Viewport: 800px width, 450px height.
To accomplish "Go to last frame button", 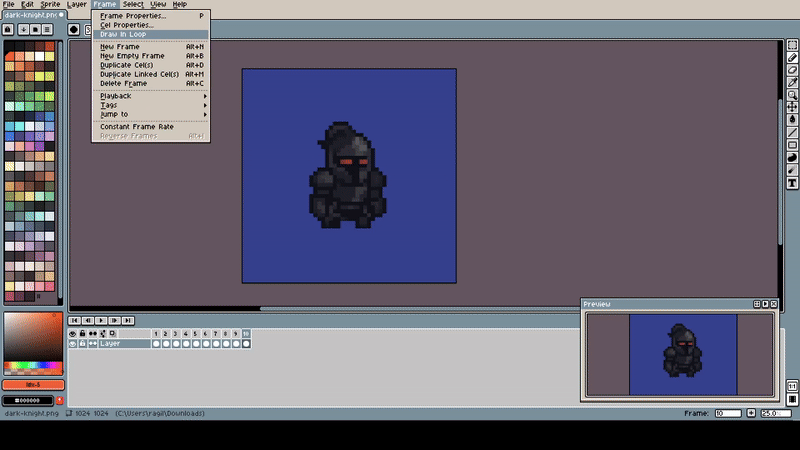I will [x=128, y=320].
